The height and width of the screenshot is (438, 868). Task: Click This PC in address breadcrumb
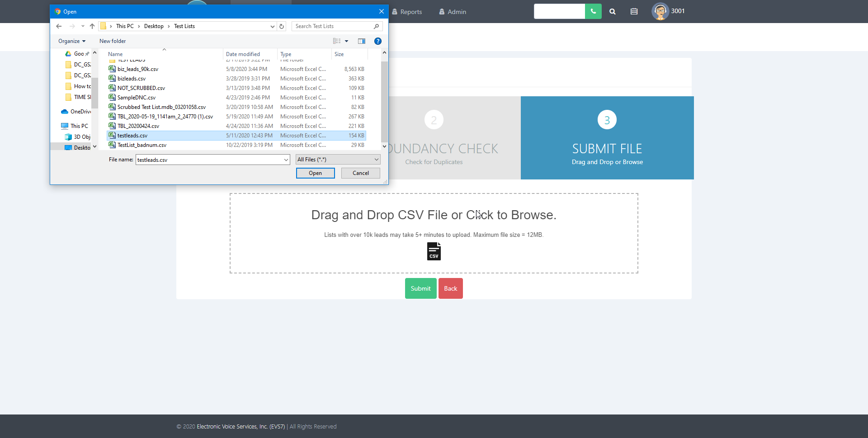(x=125, y=26)
